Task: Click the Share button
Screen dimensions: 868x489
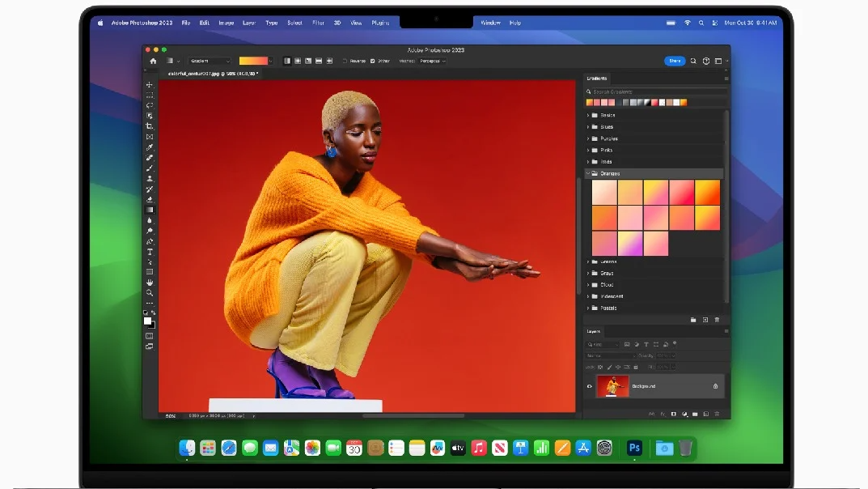Action: [675, 61]
